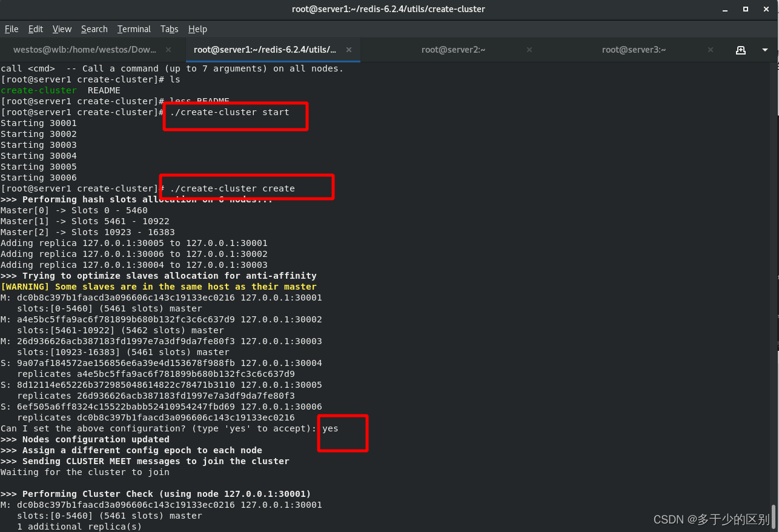The image size is (779, 532).
Task: Click 'Adding replica 127.0.0.1:30004 to 127.0.0.1:30003'
Action: pos(134,265)
